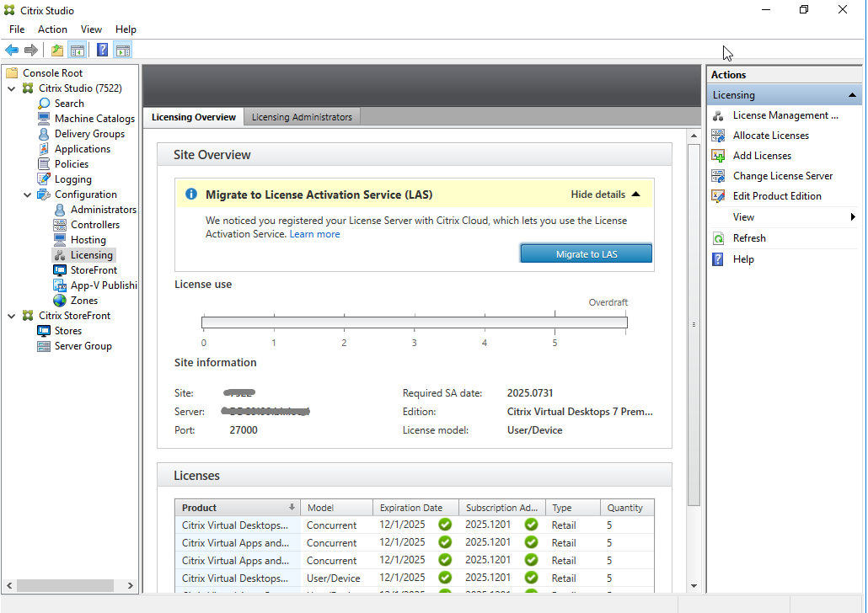
Task: Click the Export List toolbar icon
Action: tap(56, 49)
